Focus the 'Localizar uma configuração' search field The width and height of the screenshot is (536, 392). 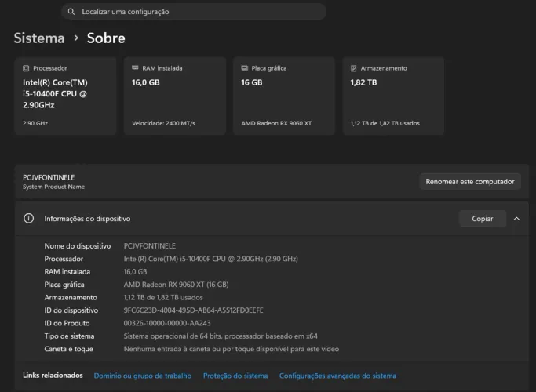tap(194, 12)
